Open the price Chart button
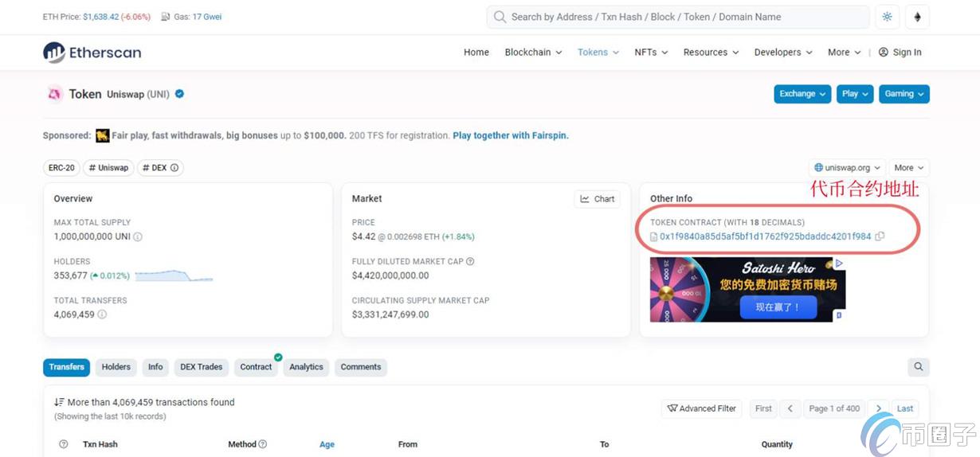 point(598,199)
